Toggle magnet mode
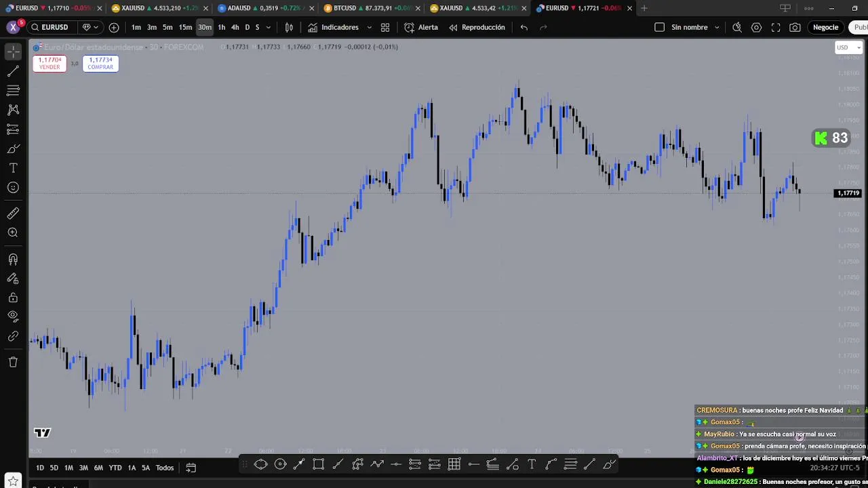Screen dimensions: 868x488 [x=13, y=259]
